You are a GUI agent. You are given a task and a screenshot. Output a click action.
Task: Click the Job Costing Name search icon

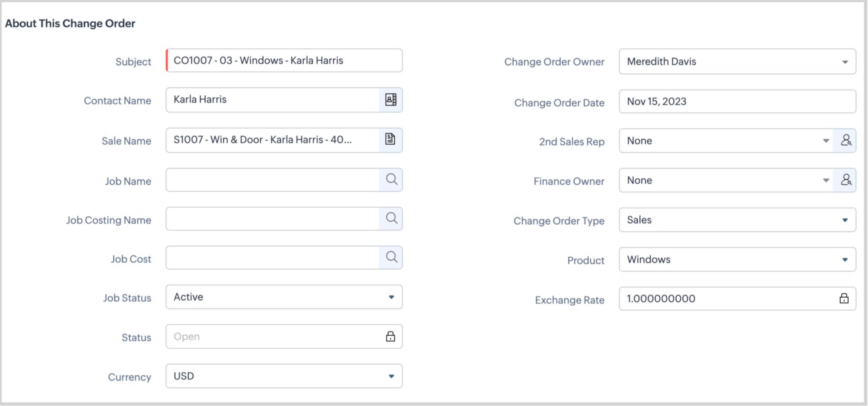click(391, 218)
